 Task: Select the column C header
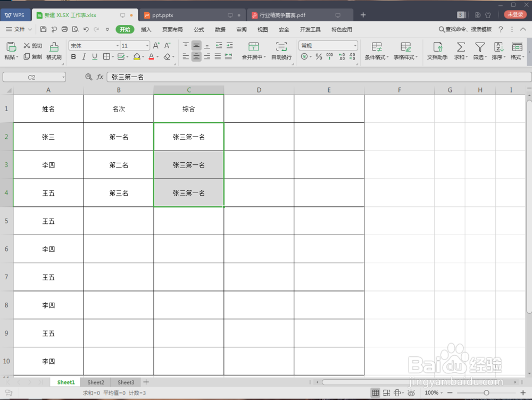click(x=189, y=90)
